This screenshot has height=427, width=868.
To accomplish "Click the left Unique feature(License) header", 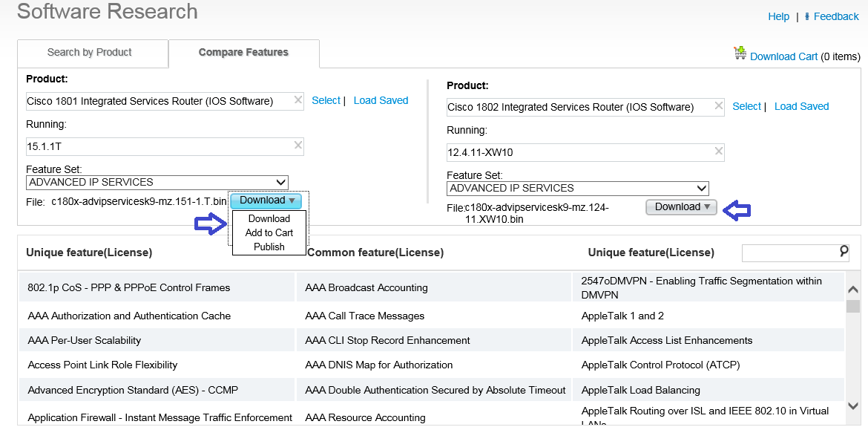I will tap(89, 252).
